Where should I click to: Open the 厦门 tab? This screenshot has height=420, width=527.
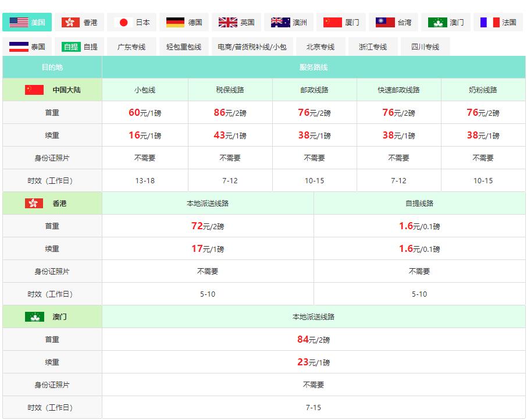(x=341, y=22)
